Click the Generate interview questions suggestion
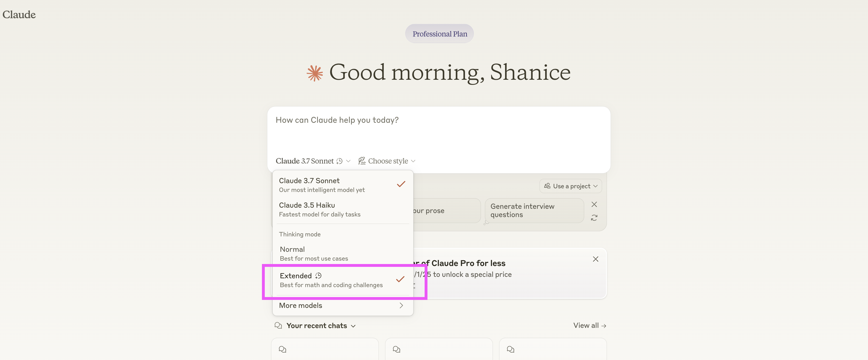 [x=534, y=210]
